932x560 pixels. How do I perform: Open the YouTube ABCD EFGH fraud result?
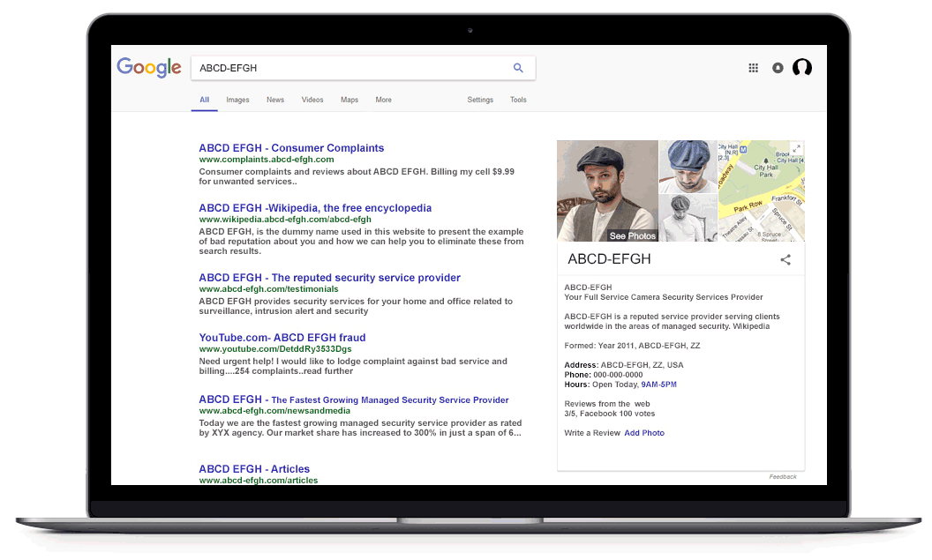pyautogui.click(x=282, y=338)
